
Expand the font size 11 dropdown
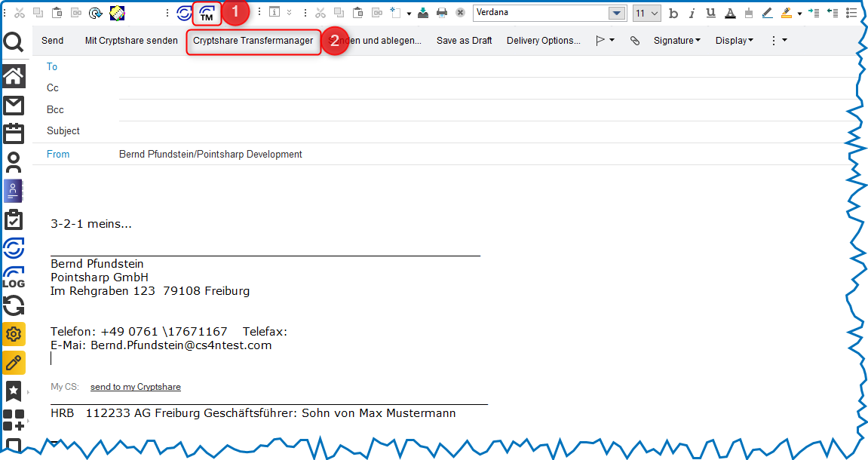[654, 13]
